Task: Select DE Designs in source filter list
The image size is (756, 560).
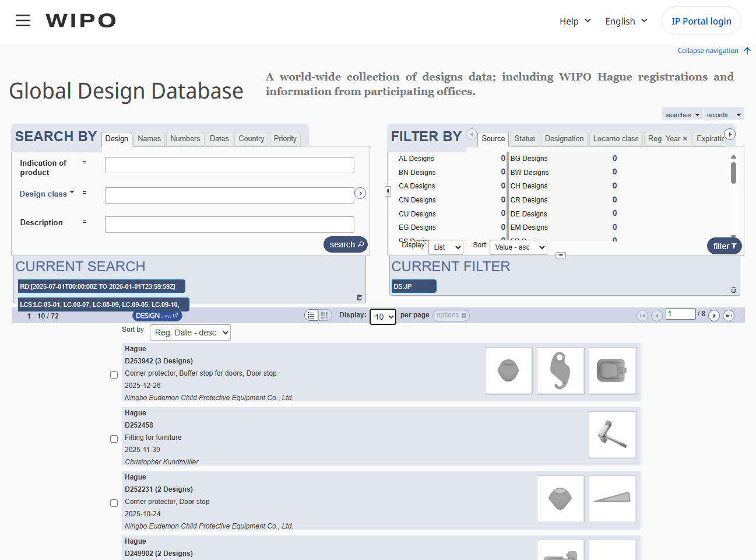Action: 529,214
